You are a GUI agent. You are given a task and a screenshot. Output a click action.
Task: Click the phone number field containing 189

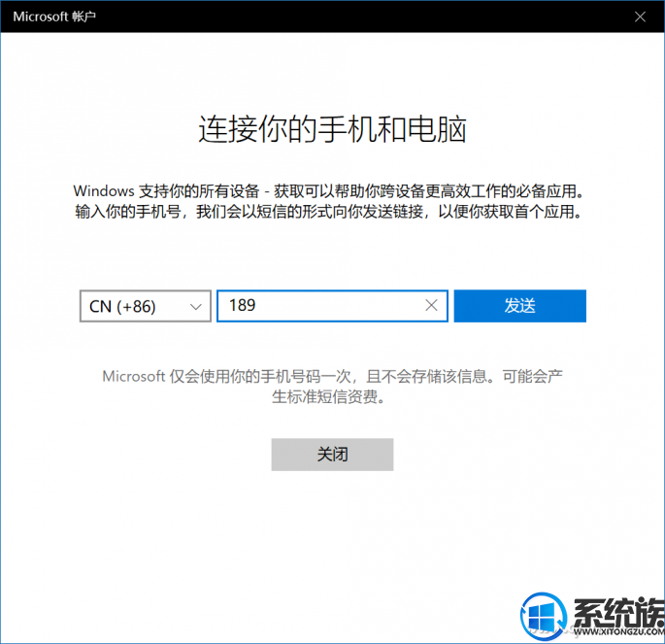point(332,306)
